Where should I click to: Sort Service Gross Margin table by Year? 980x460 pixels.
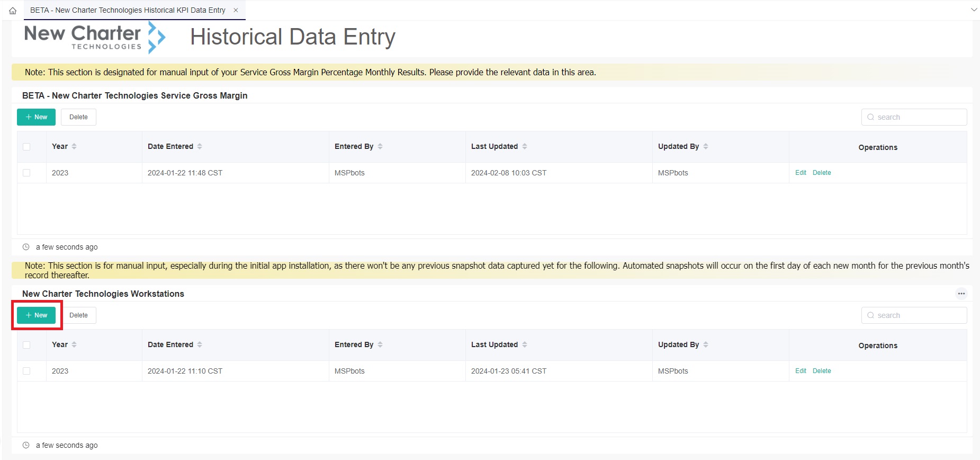pyautogui.click(x=74, y=146)
